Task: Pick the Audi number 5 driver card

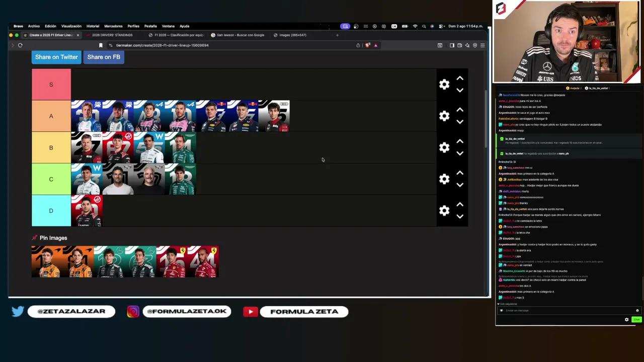Action: click(x=274, y=116)
